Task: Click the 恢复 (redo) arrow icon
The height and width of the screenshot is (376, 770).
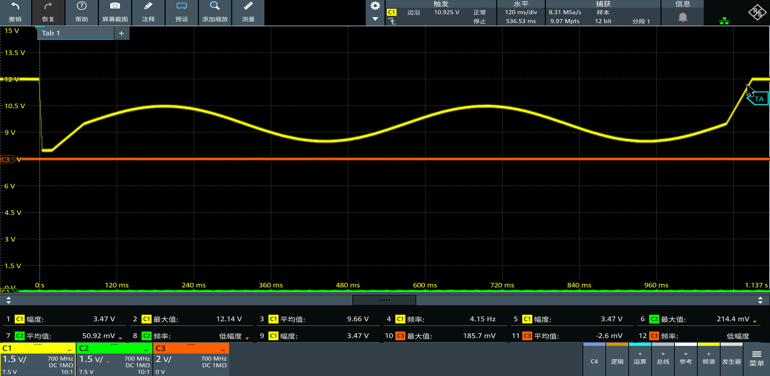Action: pyautogui.click(x=48, y=7)
